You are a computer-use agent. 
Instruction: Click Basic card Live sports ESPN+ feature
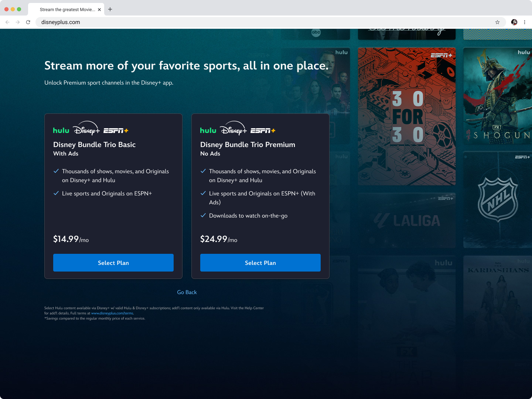pos(107,194)
